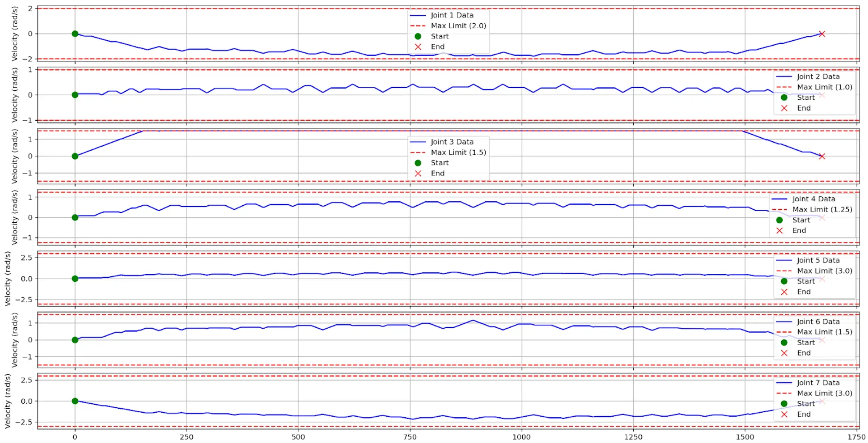This screenshot has width=868, height=443.
Task: Click the red X End icon in Joint 6 legend
Action: point(784,353)
